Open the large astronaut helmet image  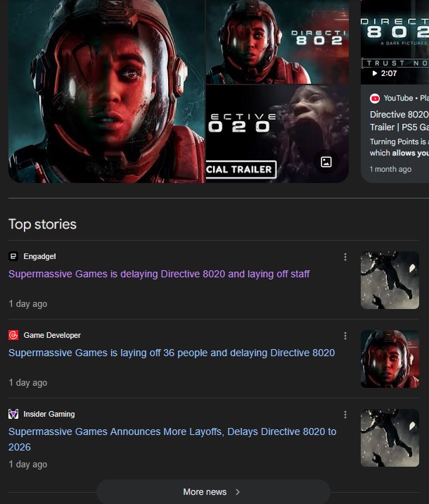tap(107, 92)
